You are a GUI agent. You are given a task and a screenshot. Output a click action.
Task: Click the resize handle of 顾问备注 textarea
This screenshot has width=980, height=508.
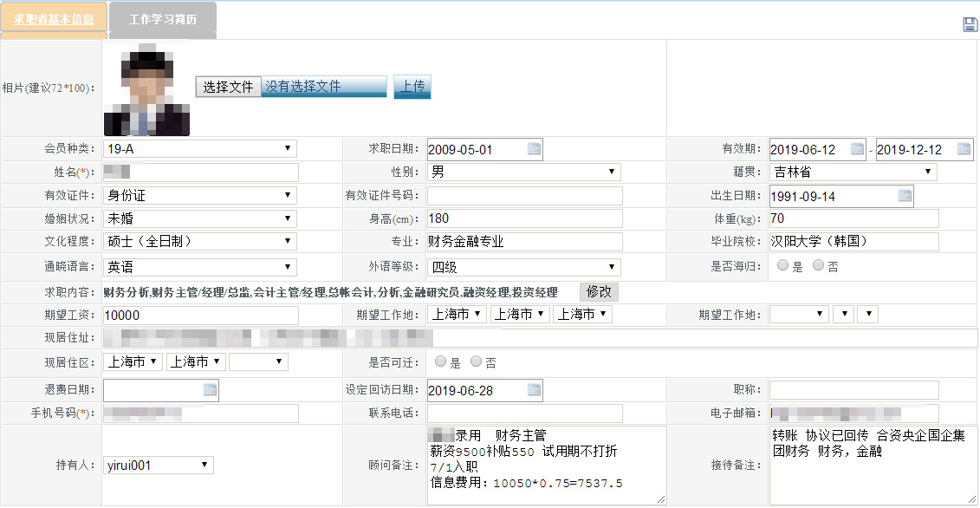coord(661,499)
